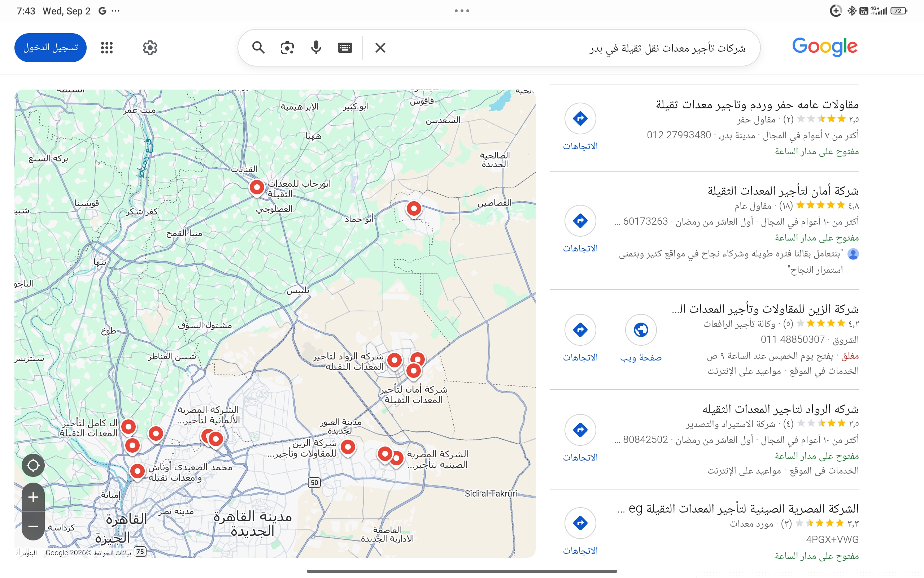Select map pin ال كامل لتأجير المعدات
This screenshot has height=578, width=924.
click(128, 427)
